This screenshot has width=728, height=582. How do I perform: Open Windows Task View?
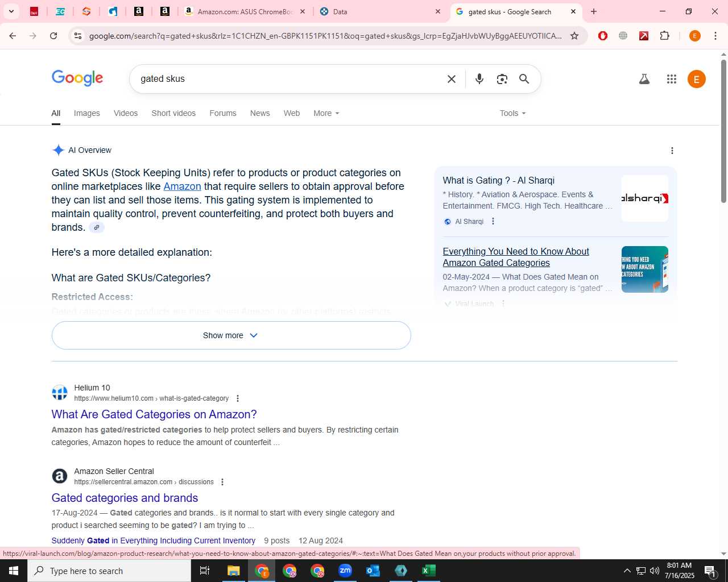click(x=205, y=571)
